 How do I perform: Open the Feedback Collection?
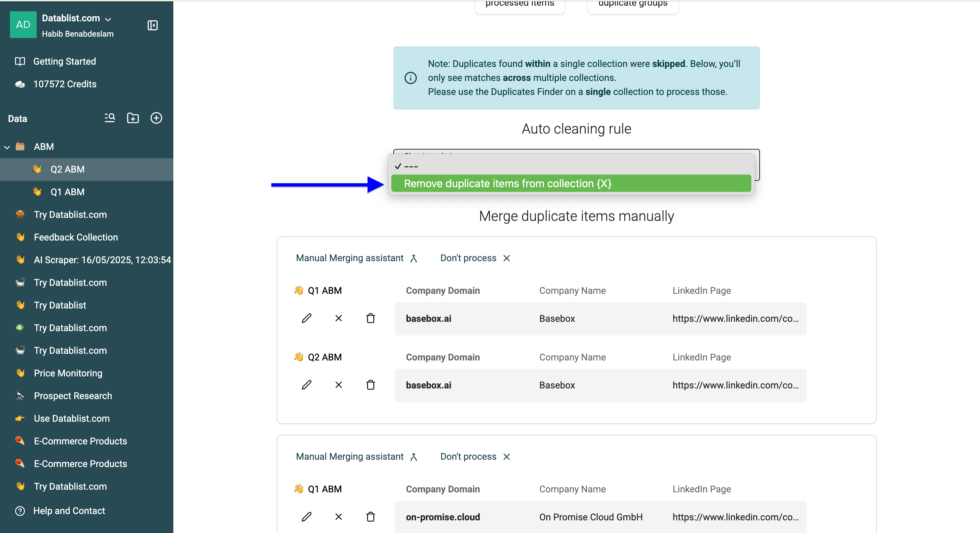(x=76, y=237)
